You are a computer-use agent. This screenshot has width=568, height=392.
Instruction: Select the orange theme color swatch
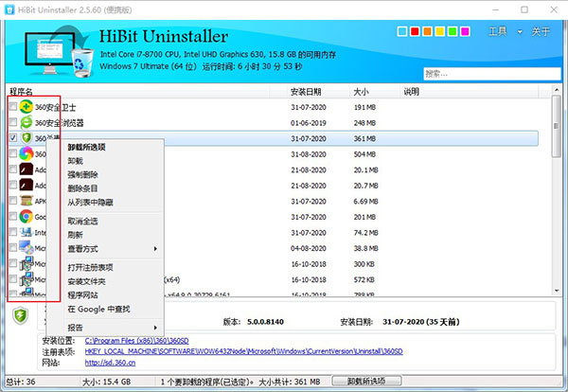(428, 31)
